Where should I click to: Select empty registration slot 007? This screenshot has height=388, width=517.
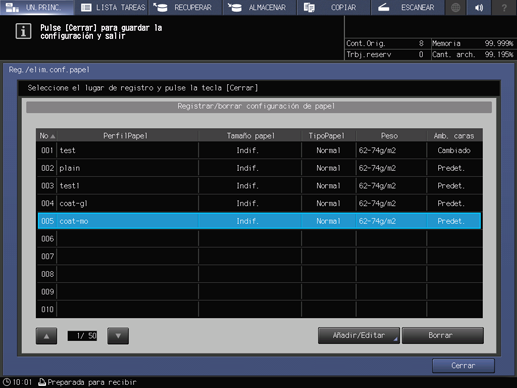pyautogui.click(x=259, y=256)
